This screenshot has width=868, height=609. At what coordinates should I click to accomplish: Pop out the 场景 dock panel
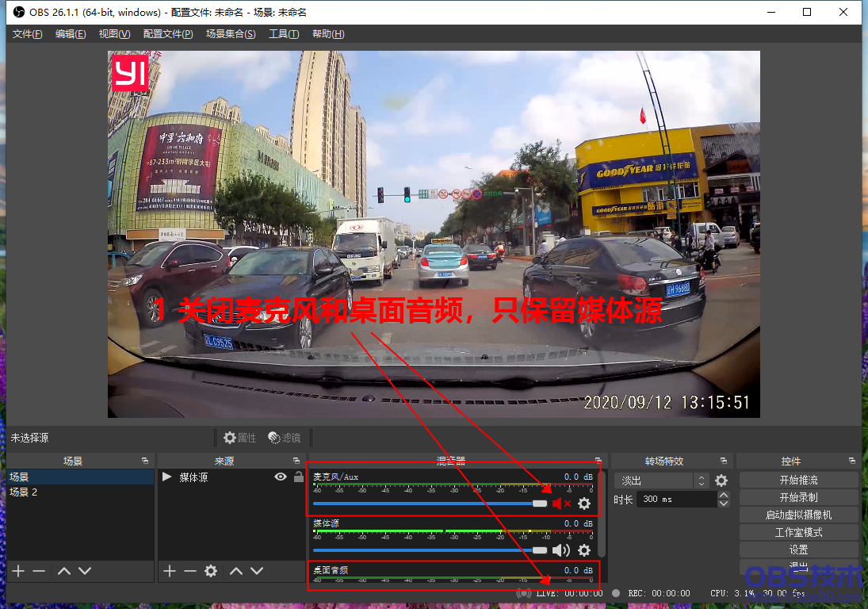pyautogui.click(x=145, y=461)
